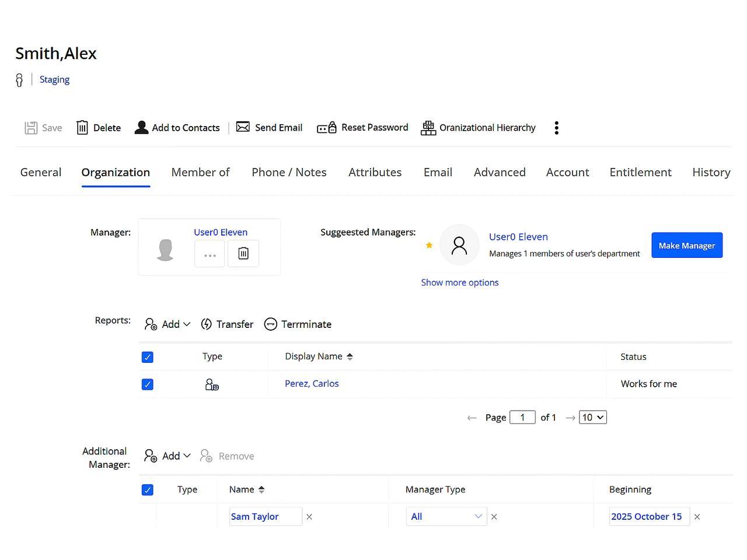Open suggested manager User0 Eleven link
Image resolution: width=747 pixels, height=560 pixels.
[518, 237]
